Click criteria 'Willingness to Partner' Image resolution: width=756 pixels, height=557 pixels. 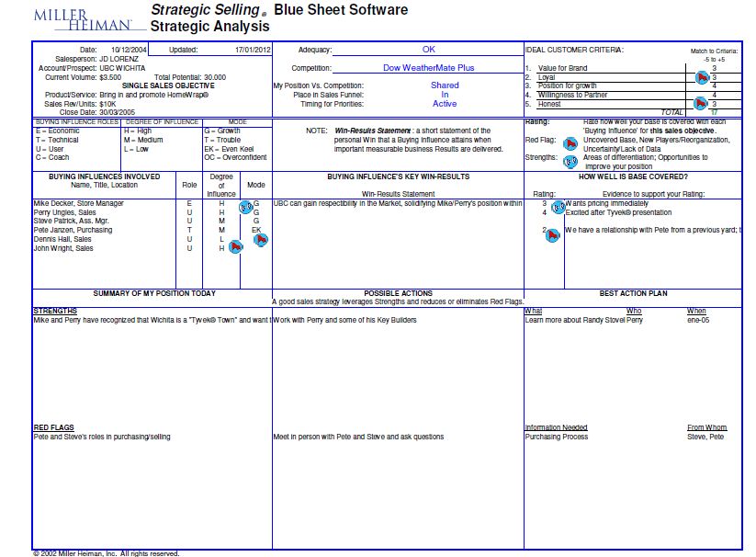click(572, 95)
